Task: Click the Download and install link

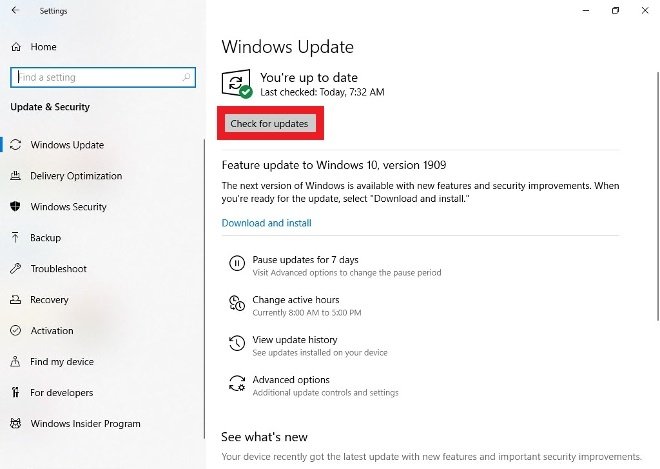Action: tap(266, 223)
